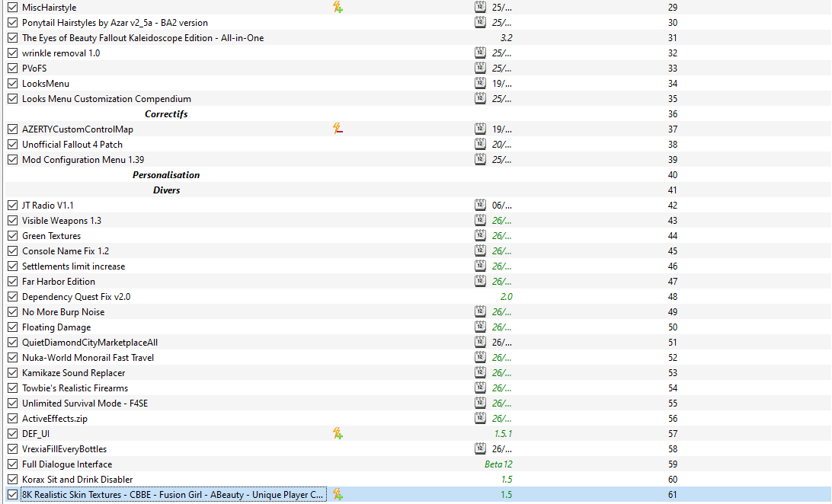
Task: Click the calendar icon for Mod Configuration Menu 1.39
Action: tap(480, 160)
